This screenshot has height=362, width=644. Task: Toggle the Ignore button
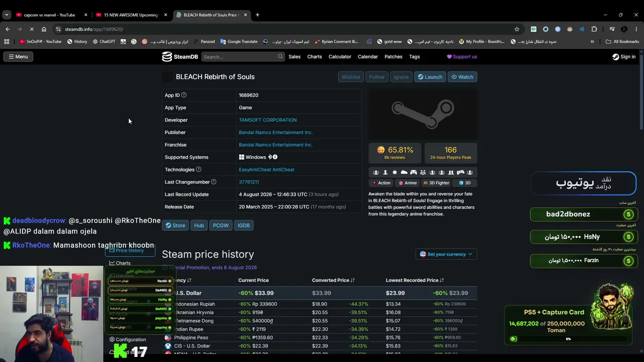pos(401,77)
